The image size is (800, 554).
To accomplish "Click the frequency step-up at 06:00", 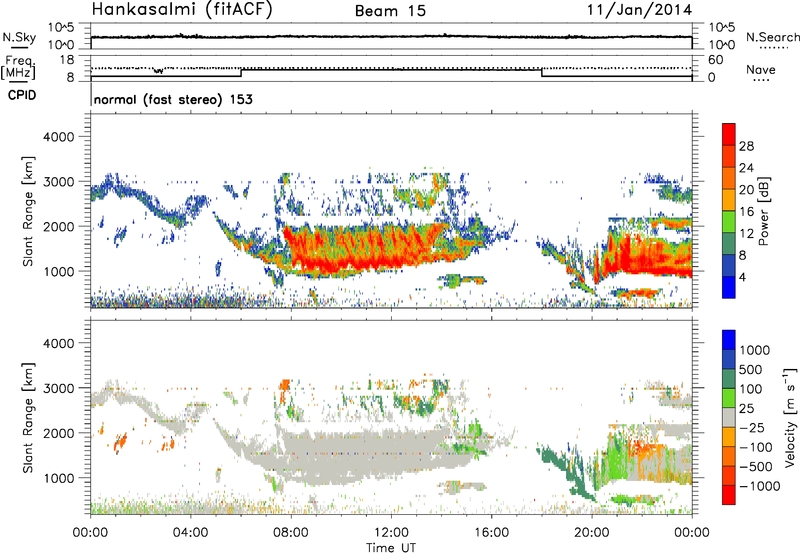I will pyautogui.click(x=241, y=73).
